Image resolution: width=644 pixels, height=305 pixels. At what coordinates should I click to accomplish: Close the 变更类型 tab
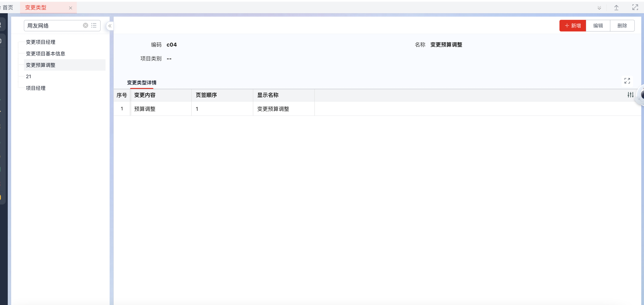70,8
